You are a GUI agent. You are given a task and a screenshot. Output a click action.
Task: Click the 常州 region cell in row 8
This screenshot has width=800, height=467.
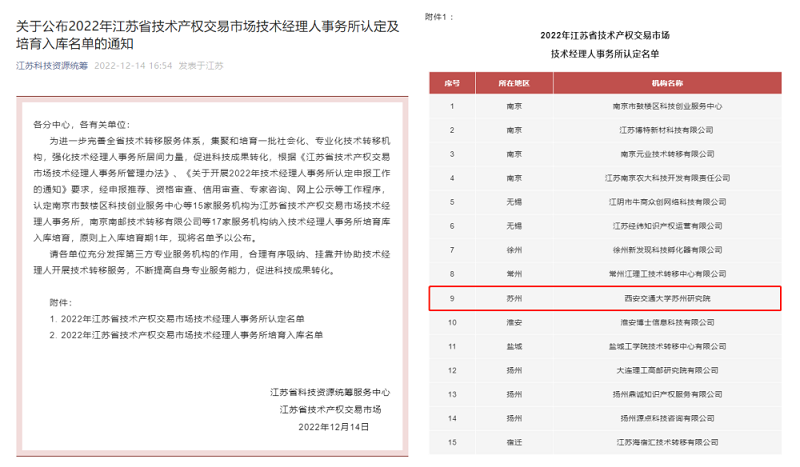pyautogui.click(x=514, y=274)
